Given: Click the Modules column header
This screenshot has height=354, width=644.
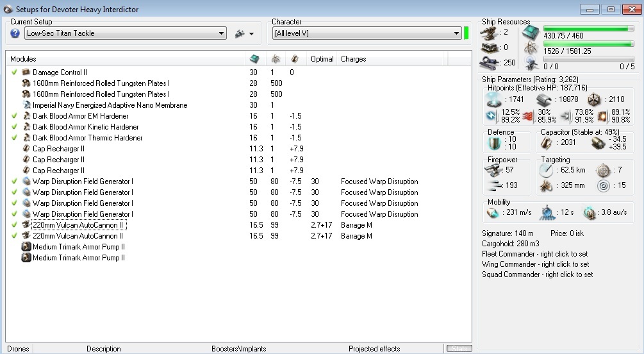Looking at the screenshot, I should 125,59.
